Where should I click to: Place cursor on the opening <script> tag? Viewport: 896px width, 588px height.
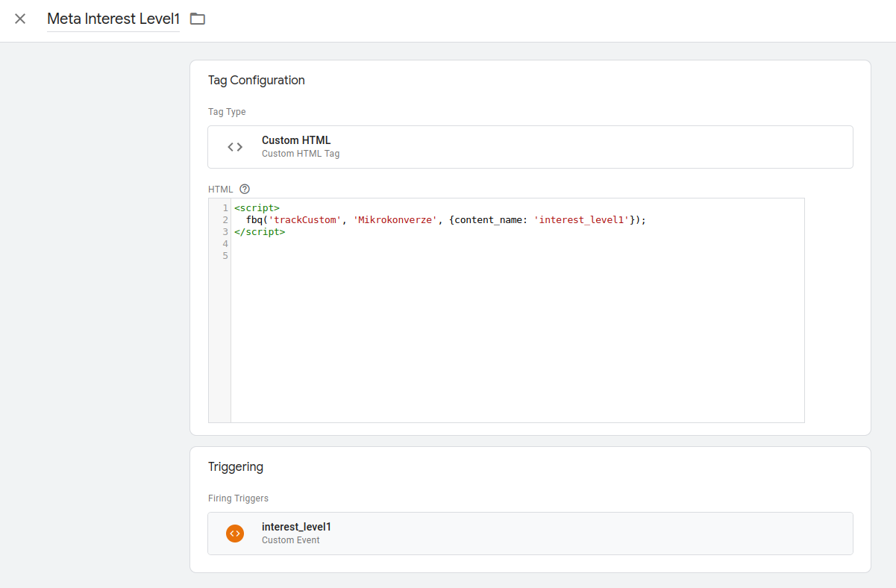[257, 208]
